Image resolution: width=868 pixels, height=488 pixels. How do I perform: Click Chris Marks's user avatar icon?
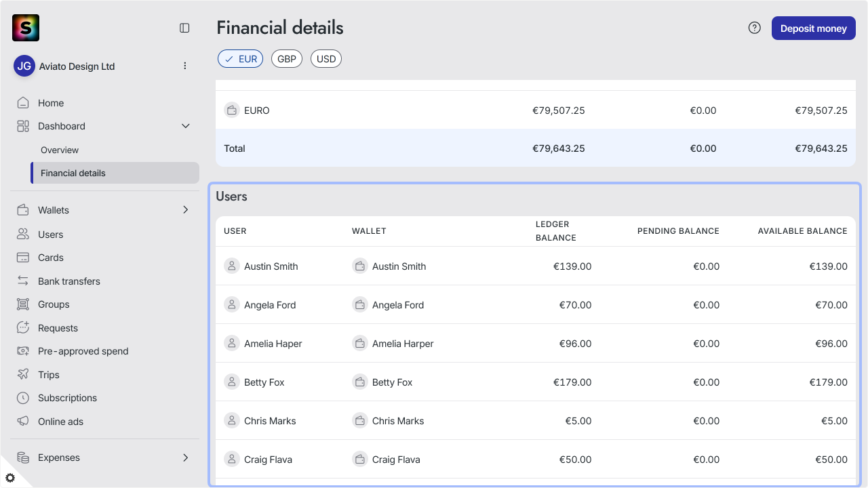coord(232,421)
